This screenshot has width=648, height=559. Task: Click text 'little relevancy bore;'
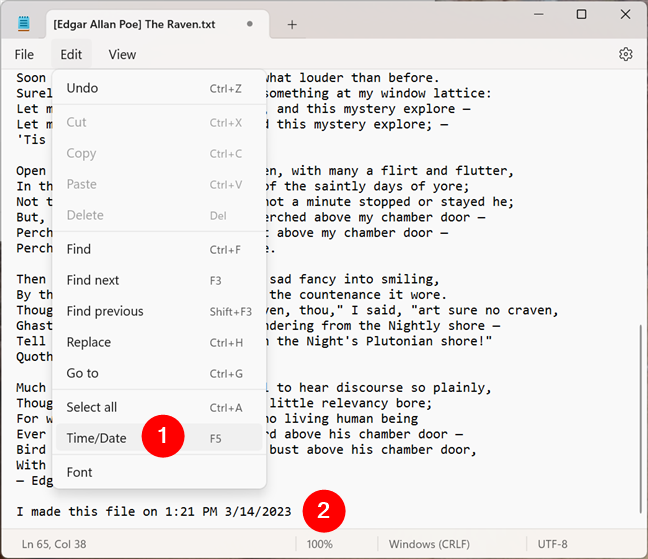pyautogui.click(x=351, y=403)
